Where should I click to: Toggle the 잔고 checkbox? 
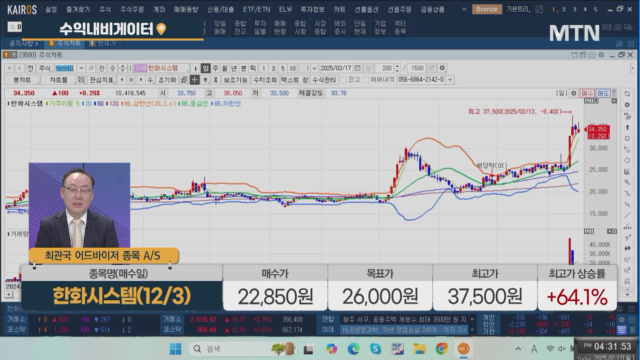(x=343, y=80)
